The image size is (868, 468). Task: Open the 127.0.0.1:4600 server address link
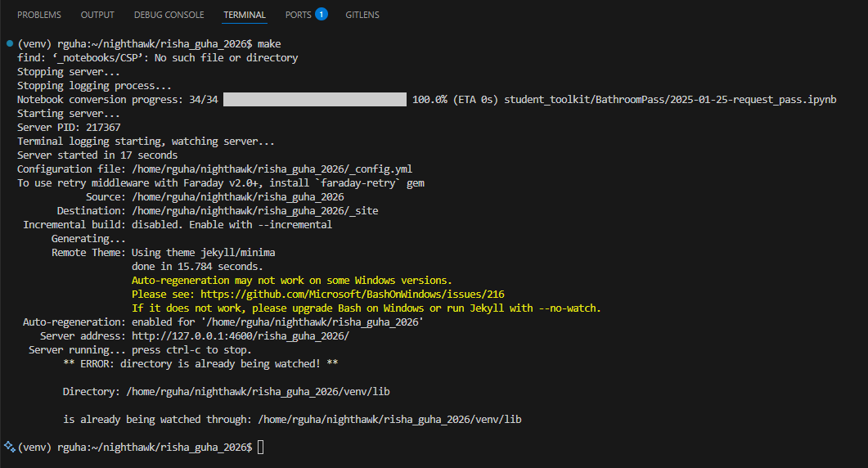point(240,336)
